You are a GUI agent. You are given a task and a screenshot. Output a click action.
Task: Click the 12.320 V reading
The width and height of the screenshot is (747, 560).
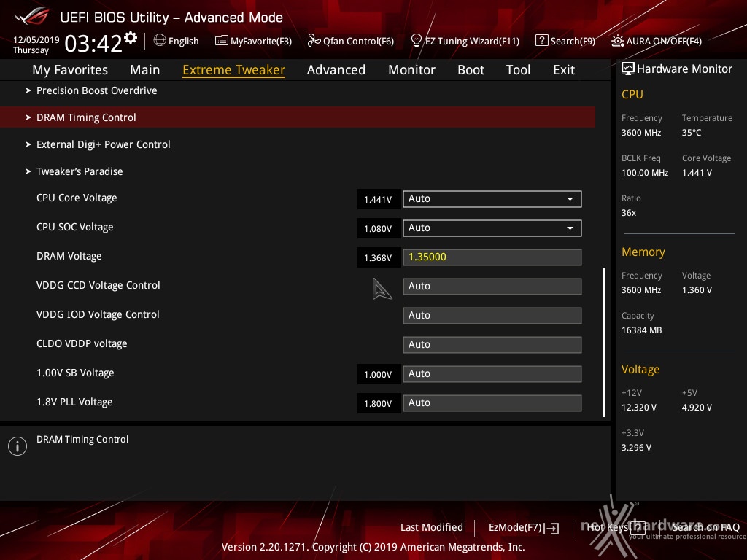639,407
